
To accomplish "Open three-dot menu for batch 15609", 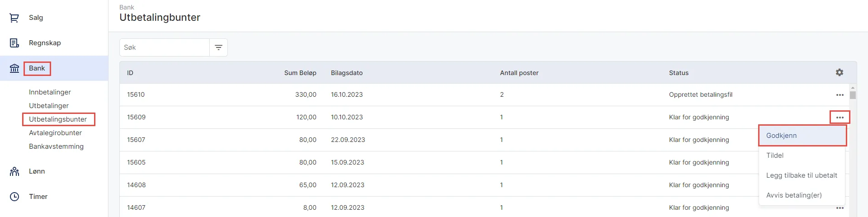I will tap(840, 118).
